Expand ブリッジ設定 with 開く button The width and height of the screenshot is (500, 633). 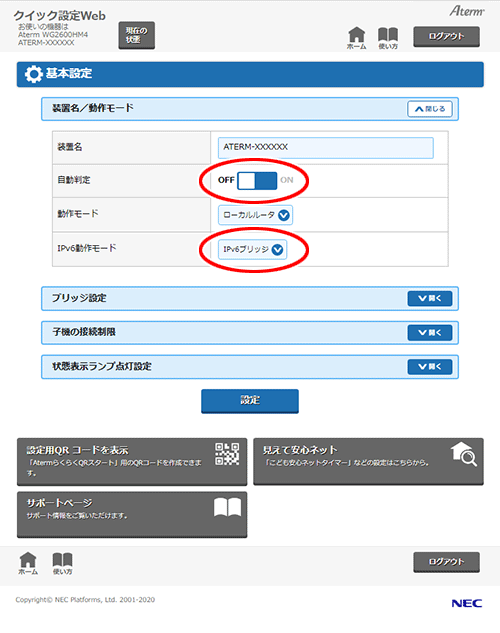click(430, 298)
